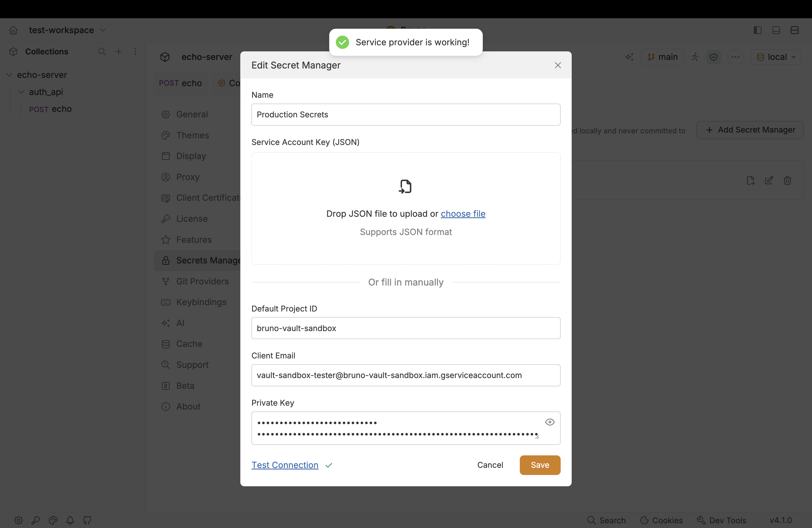This screenshot has width=812, height=528.
Task: Open the collection more-actions ellipsis
Action: coord(735,57)
